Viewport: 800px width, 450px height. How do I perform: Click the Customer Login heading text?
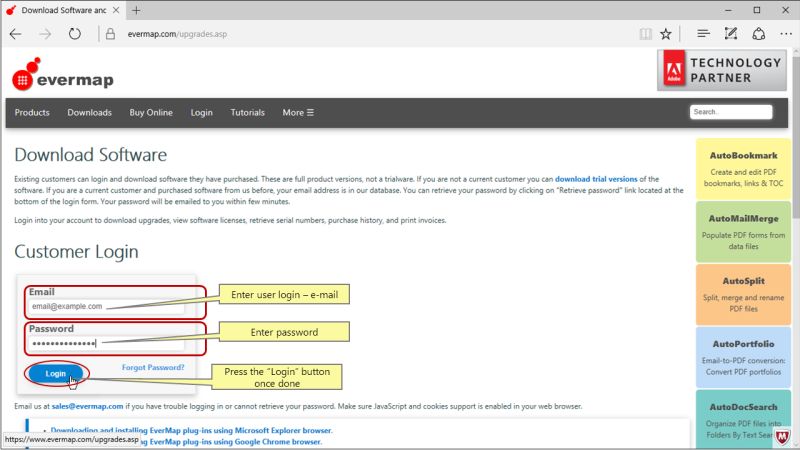tap(76, 252)
